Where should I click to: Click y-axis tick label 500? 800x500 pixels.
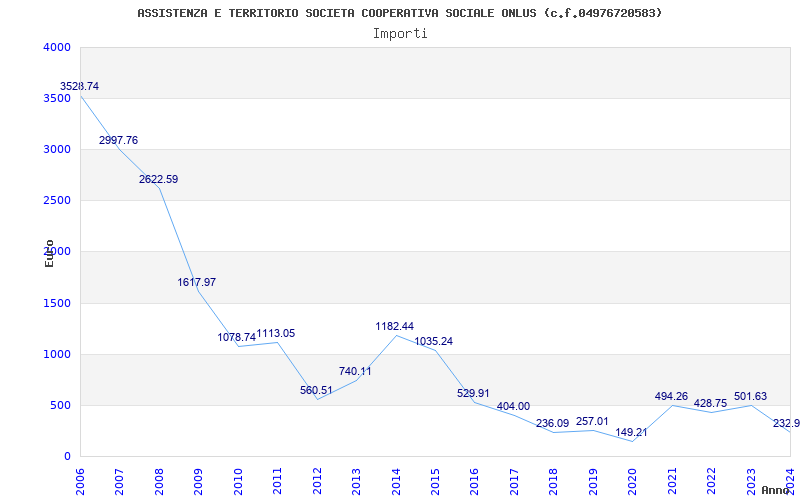(x=60, y=406)
